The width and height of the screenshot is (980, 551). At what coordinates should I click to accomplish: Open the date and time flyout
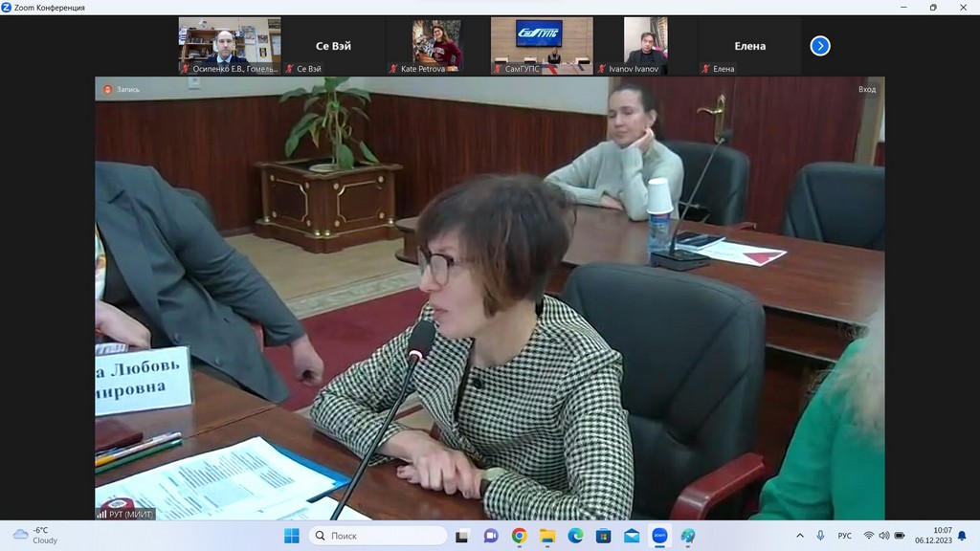coord(933,536)
